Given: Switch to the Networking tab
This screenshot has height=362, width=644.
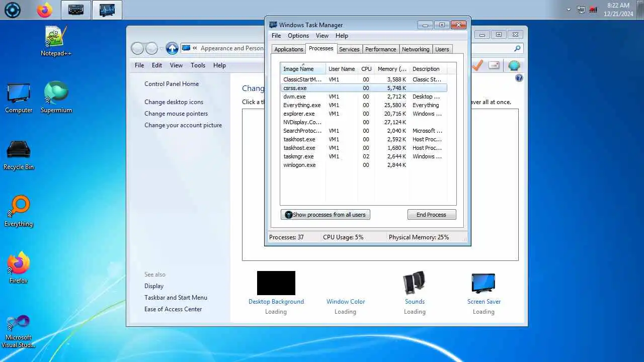Looking at the screenshot, I should point(416,49).
